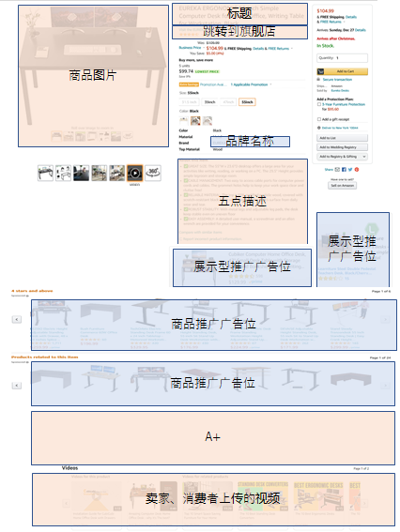This screenshot has height=532, width=400.
Task: Expand FREE Returns dropdown next to price
Action: pyautogui.click(x=291, y=49)
